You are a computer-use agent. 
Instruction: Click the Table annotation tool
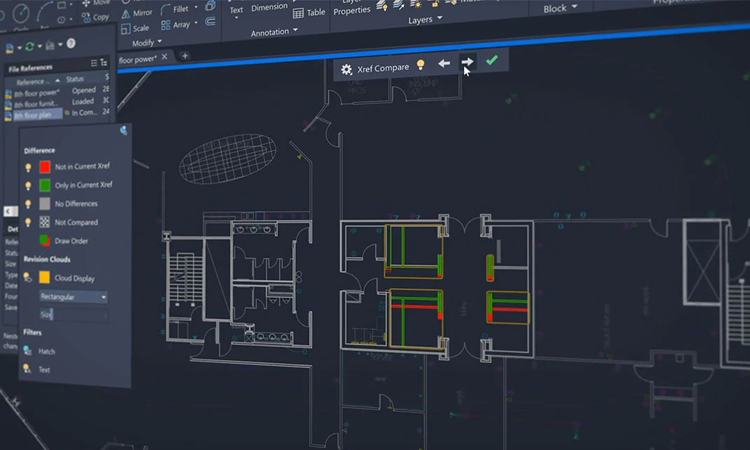(309, 12)
